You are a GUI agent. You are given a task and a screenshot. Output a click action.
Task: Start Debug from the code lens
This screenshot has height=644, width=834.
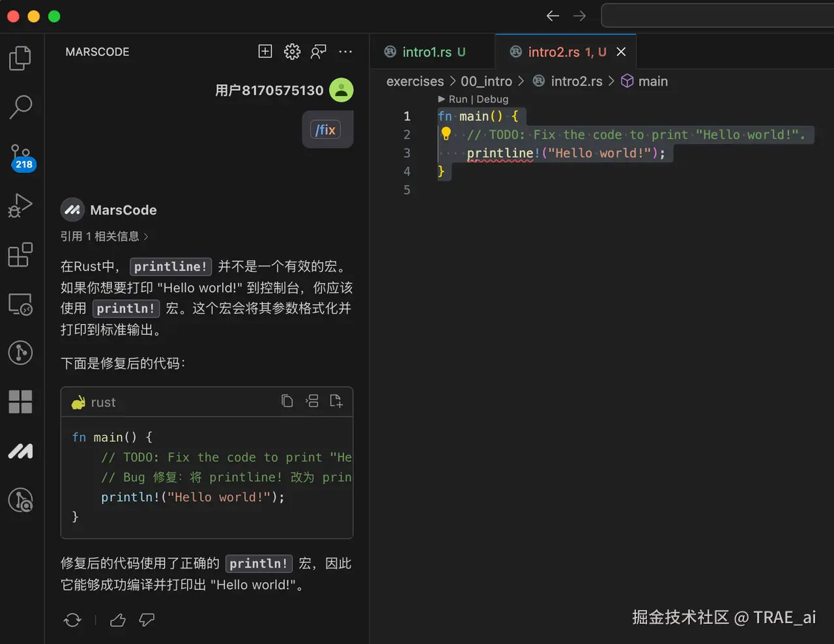click(493, 99)
